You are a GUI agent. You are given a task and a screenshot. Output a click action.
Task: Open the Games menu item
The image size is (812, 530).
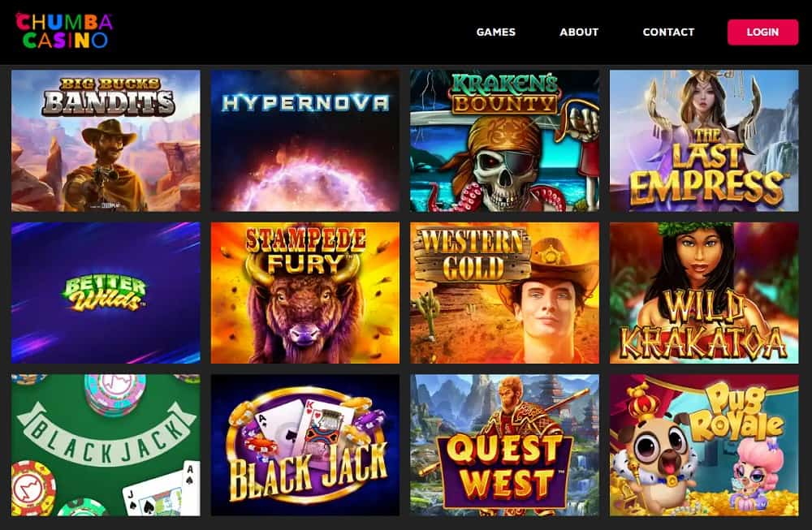495,32
